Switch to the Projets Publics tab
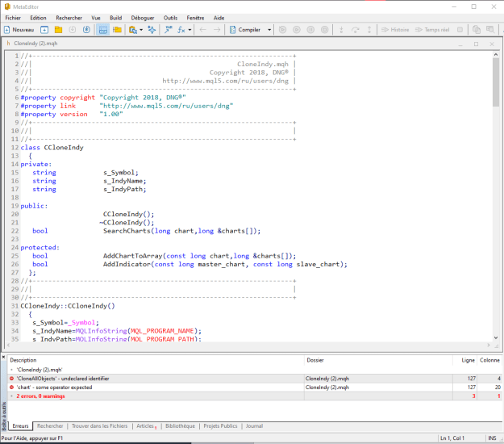The image size is (504, 444). click(220, 426)
